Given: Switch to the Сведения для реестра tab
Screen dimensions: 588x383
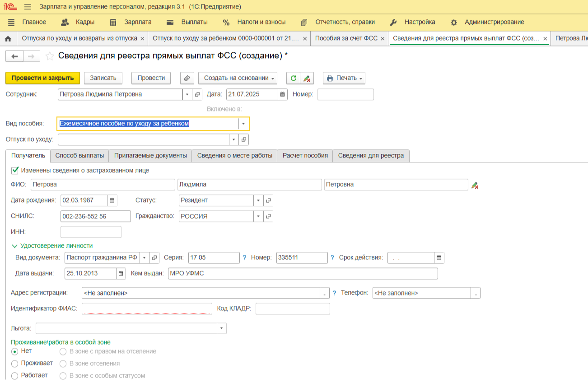Looking at the screenshot, I should tap(371, 156).
